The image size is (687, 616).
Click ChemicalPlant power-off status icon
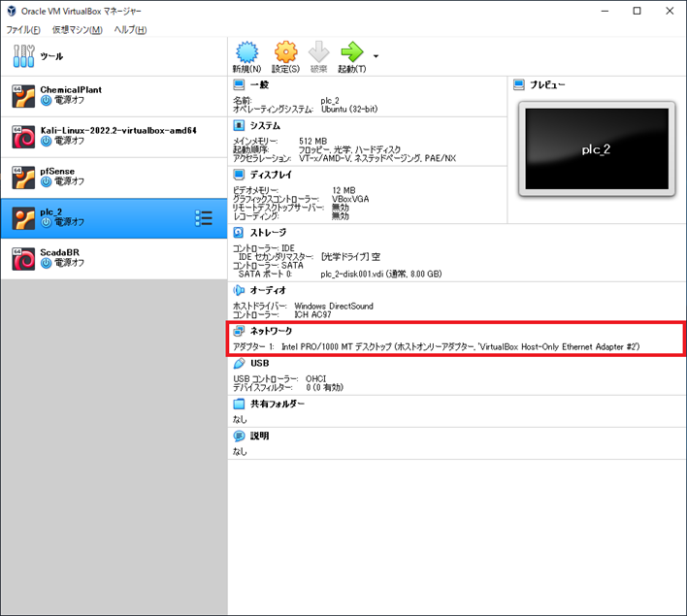tap(46, 100)
